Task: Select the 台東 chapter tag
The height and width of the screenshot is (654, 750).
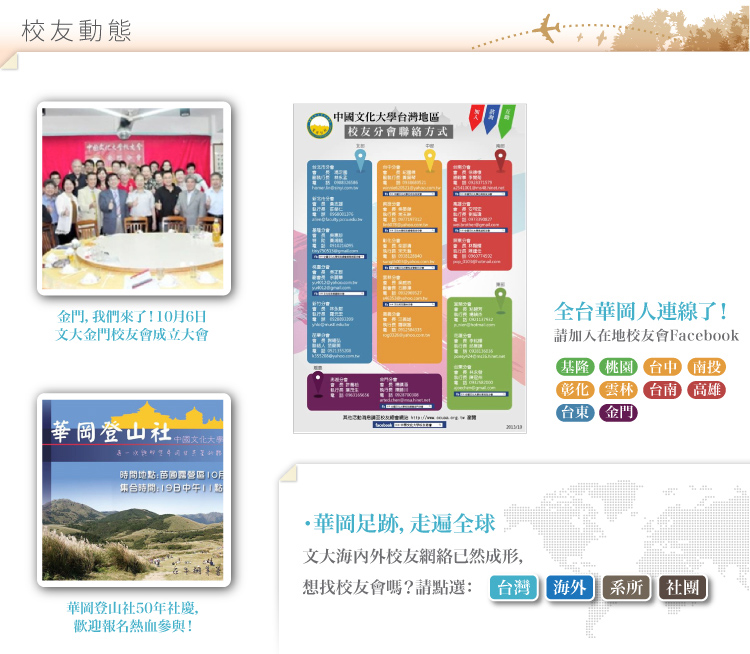Action: pyautogui.click(x=575, y=412)
